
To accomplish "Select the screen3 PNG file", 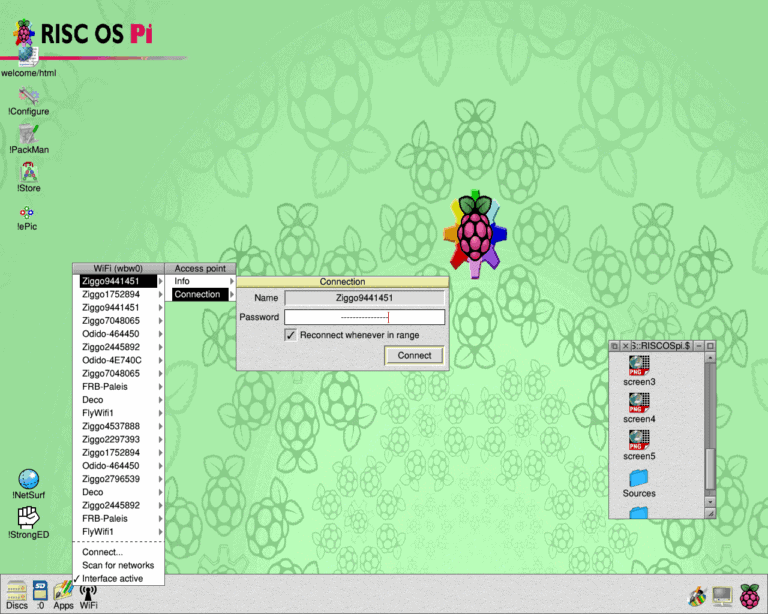I will [x=639, y=371].
